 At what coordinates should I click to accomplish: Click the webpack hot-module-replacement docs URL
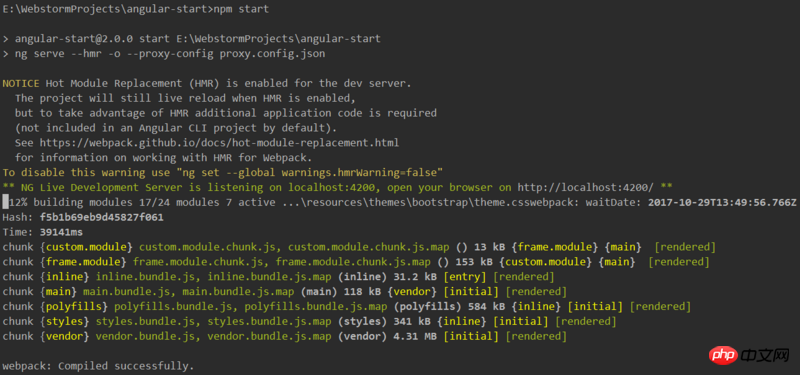point(219,143)
